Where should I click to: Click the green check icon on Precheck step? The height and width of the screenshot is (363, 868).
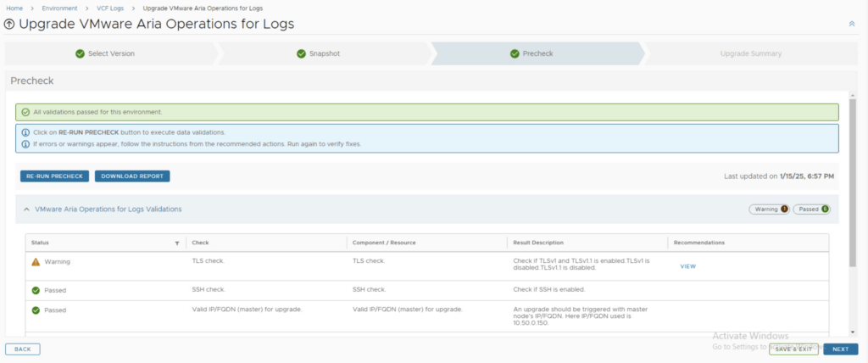tap(515, 53)
